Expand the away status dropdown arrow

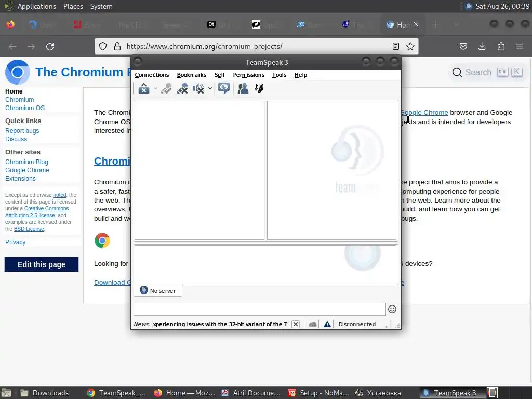tap(155, 88)
